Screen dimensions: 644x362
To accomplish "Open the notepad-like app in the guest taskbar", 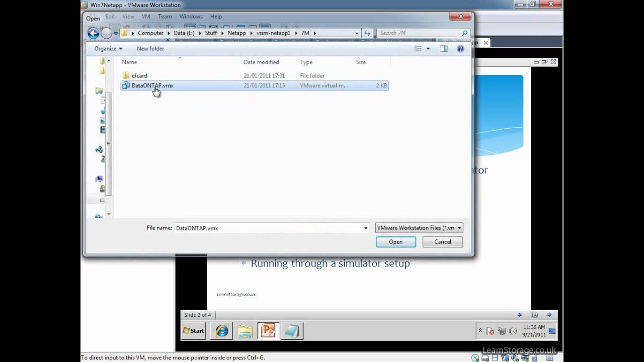I will (292, 331).
